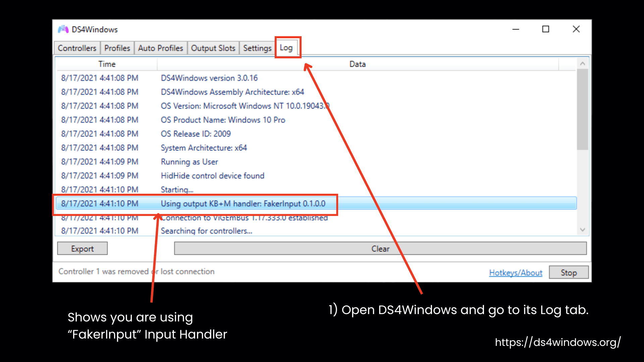Minimize the DS4Windows window
This screenshot has width=644, height=362.
coord(516,29)
